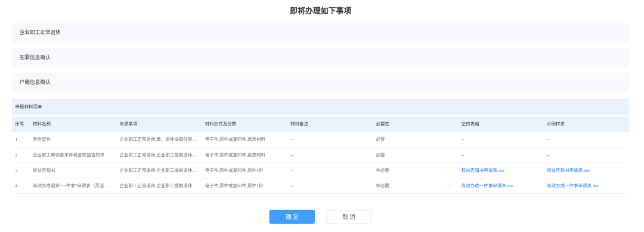Click the 取消 cancel button
Viewport: 644px width, 232px height.
pos(349,217)
